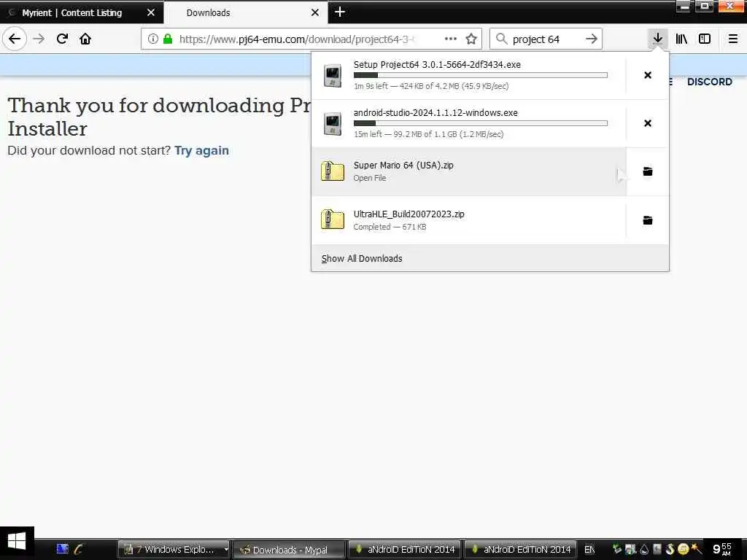Click the forward navigation arrow
747x560 pixels.
(39, 39)
